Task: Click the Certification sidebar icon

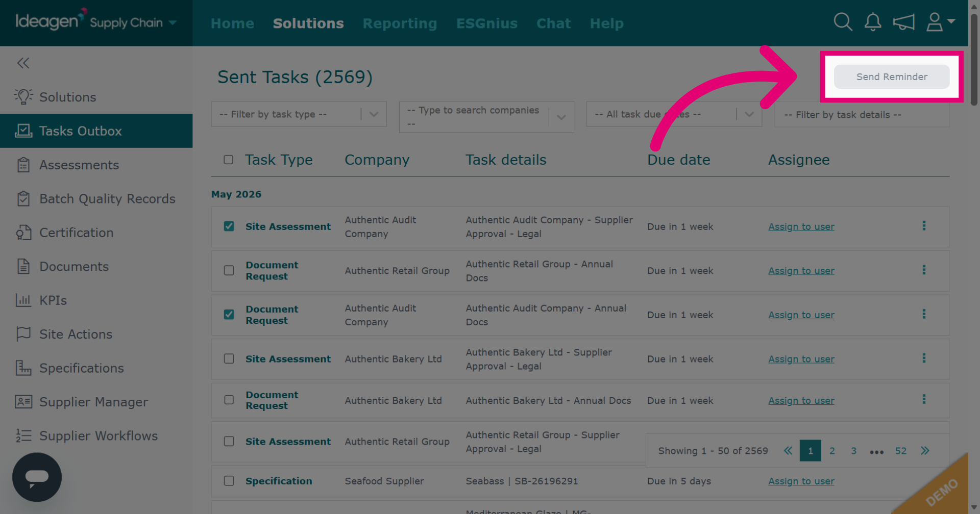Action: [23, 233]
